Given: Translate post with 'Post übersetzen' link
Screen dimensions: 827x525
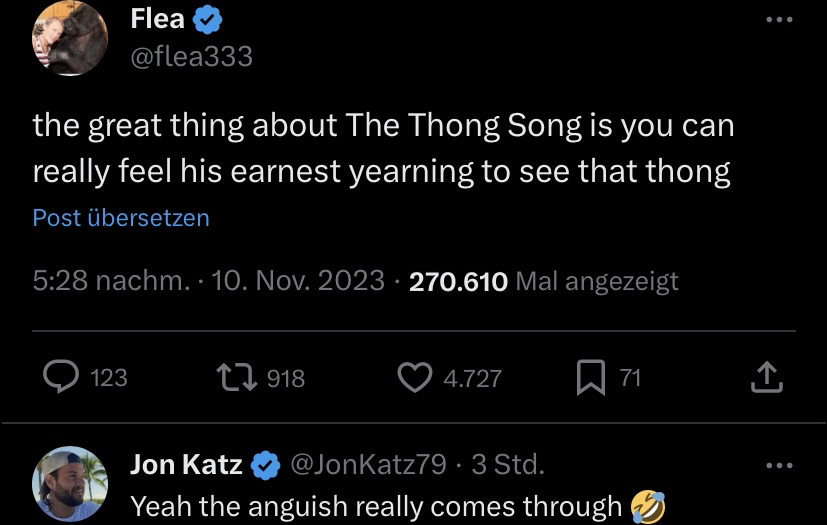Looking at the screenshot, I should pyautogui.click(x=121, y=217).
